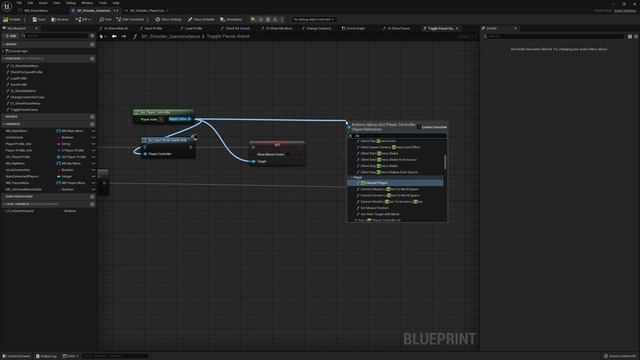Open Details panel settings gear icon
Image resolution: width=640 pixels, height=360 pixels.
click(636, 36)
